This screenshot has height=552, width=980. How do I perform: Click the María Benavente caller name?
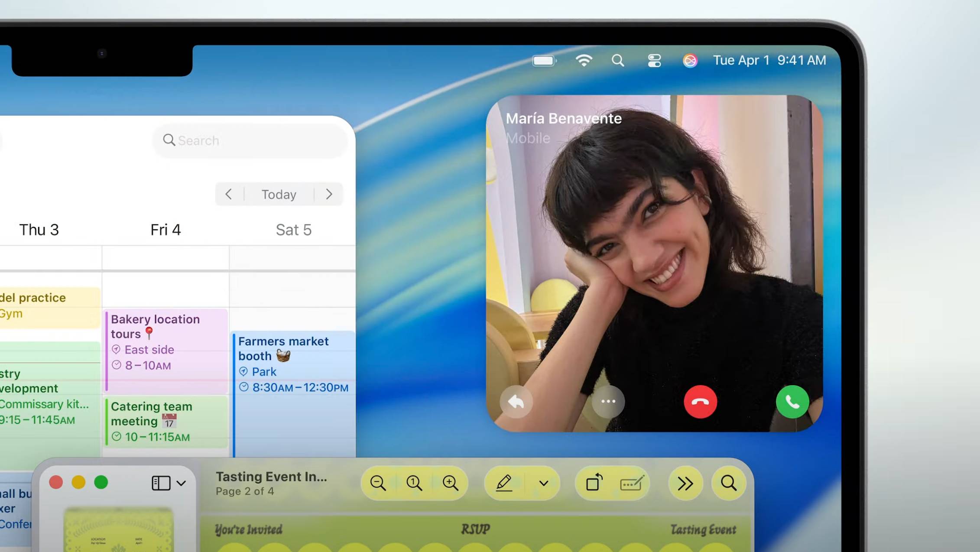(564, 119)
